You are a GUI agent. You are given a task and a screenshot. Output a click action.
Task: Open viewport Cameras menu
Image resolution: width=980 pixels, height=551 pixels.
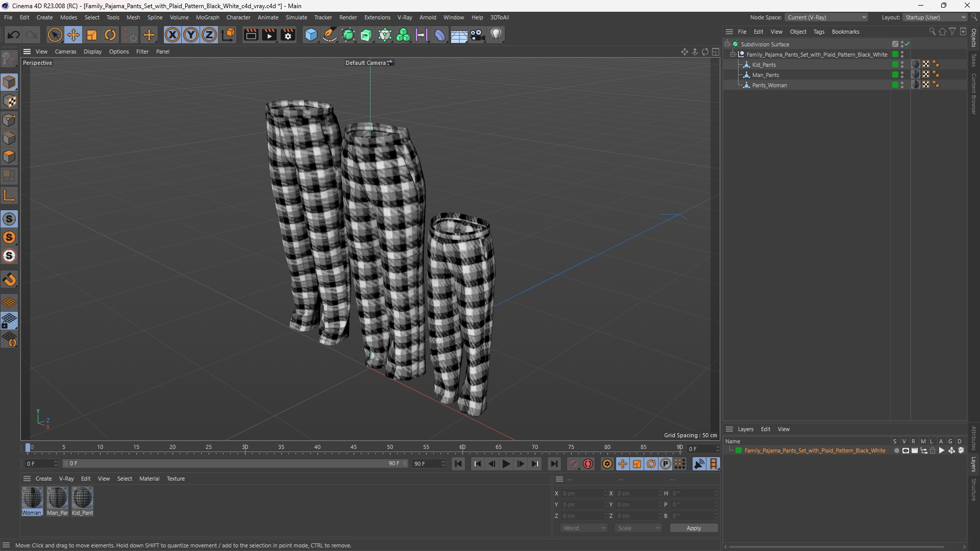pos(65,52)
